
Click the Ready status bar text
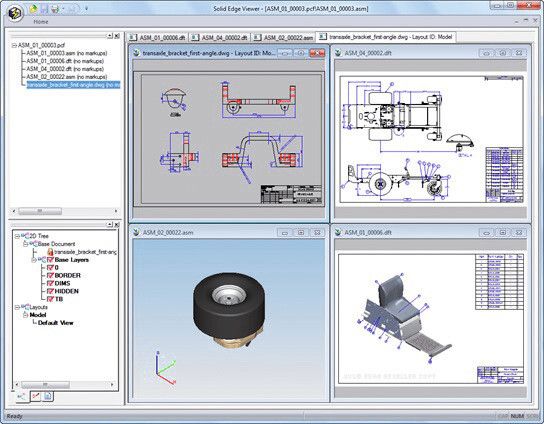pos(14,416)
